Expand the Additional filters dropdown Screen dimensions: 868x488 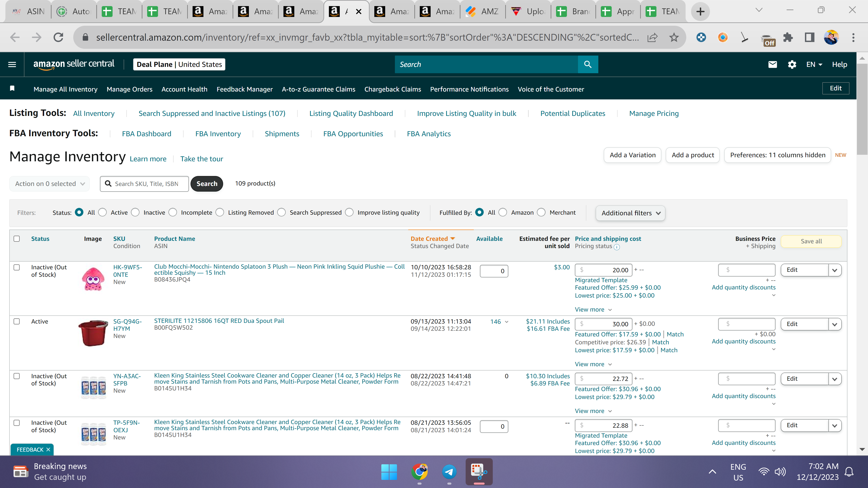(x=630, y=213)
